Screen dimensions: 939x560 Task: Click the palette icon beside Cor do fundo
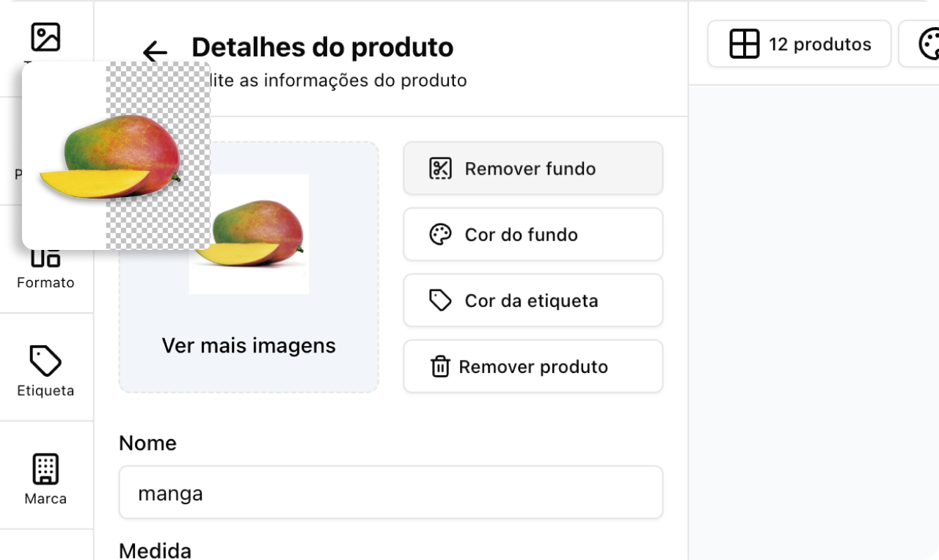(x=440, y=235)
